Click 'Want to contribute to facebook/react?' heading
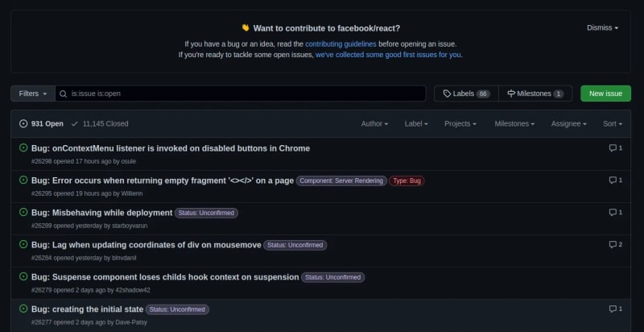The width and height of the screenshot is (644, 332). (327, 28)
